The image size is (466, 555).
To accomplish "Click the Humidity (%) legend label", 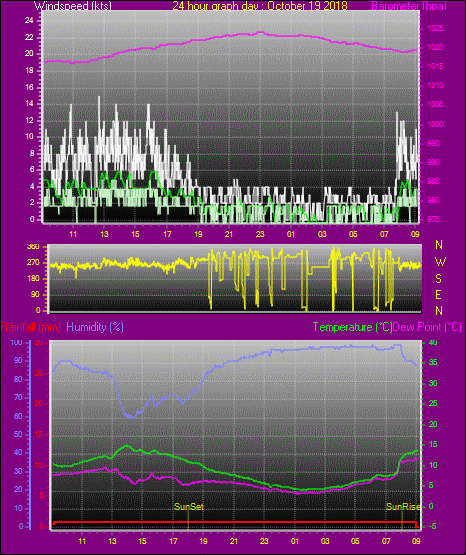I will (x=95, y=327).
